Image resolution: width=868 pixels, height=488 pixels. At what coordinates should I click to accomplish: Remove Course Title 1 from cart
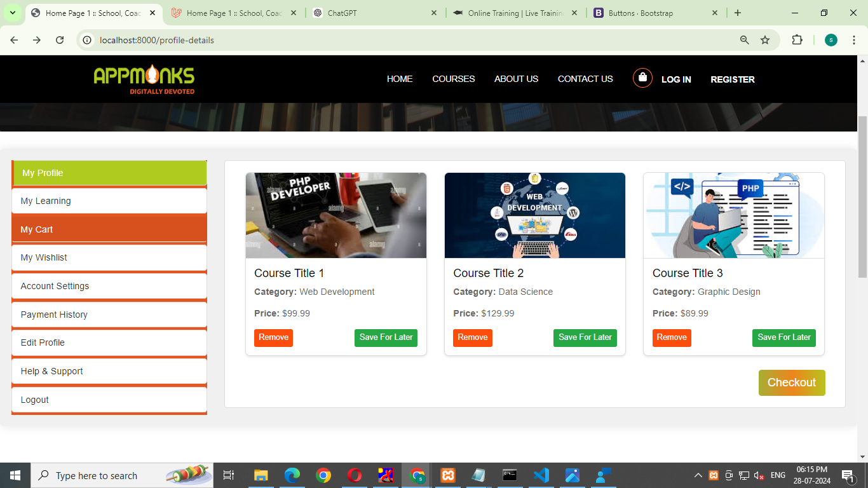[x=273, y=337]
